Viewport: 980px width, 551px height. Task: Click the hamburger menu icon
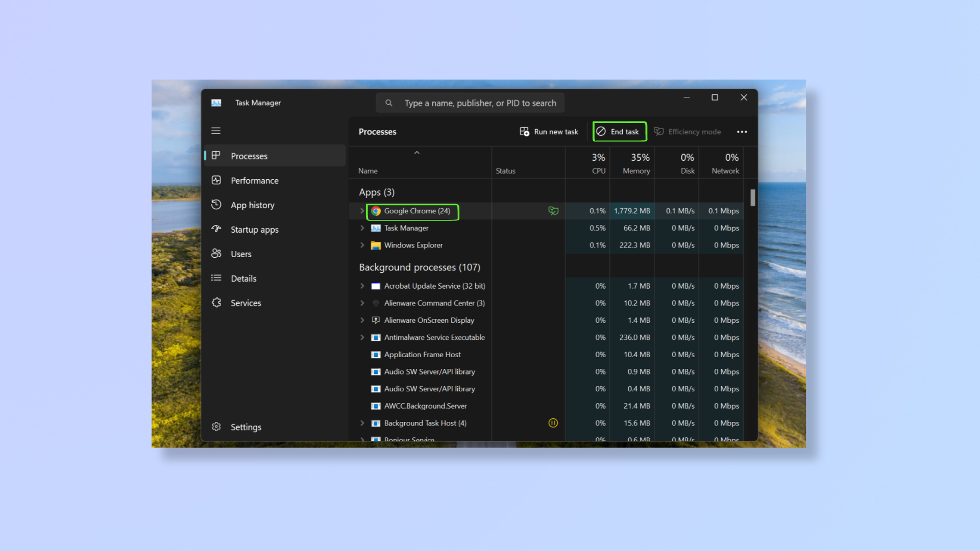point(216,130)
